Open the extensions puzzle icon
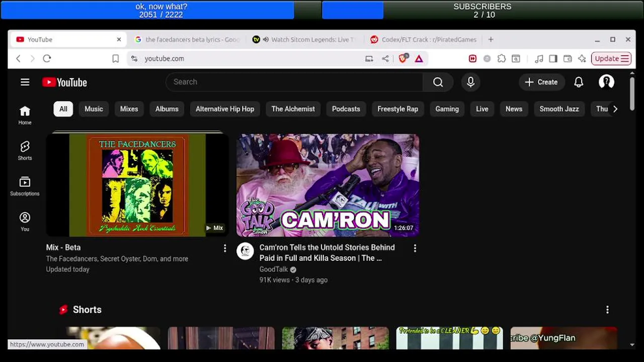 click(502, 59)
